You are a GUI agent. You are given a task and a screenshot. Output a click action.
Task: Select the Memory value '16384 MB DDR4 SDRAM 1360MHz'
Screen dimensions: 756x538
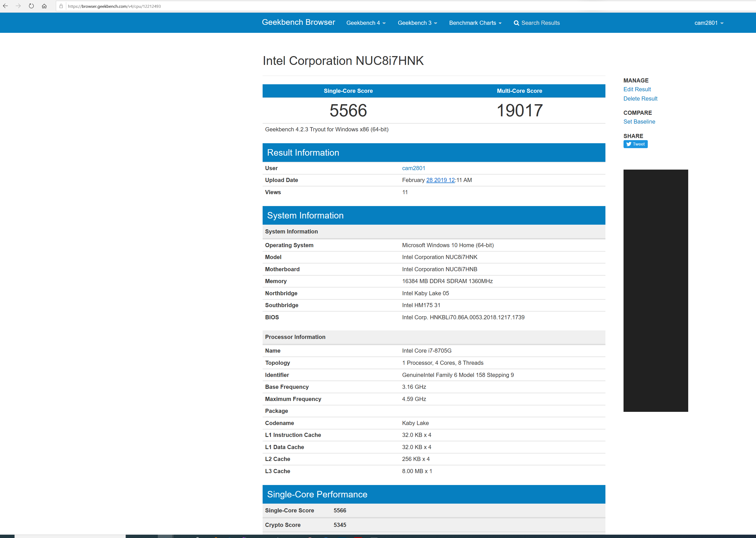[x=447, y=281]
